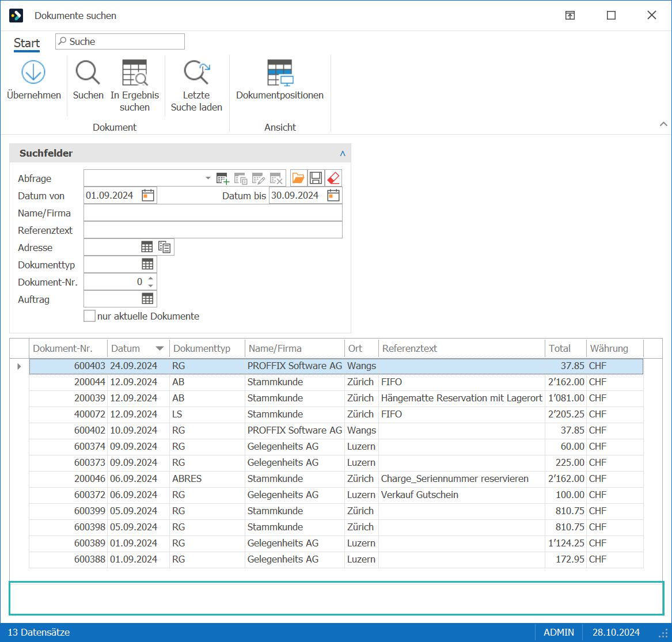Select the row with document number 600372
The height and width of the screenshot is (642, 672).
(336, 495)
